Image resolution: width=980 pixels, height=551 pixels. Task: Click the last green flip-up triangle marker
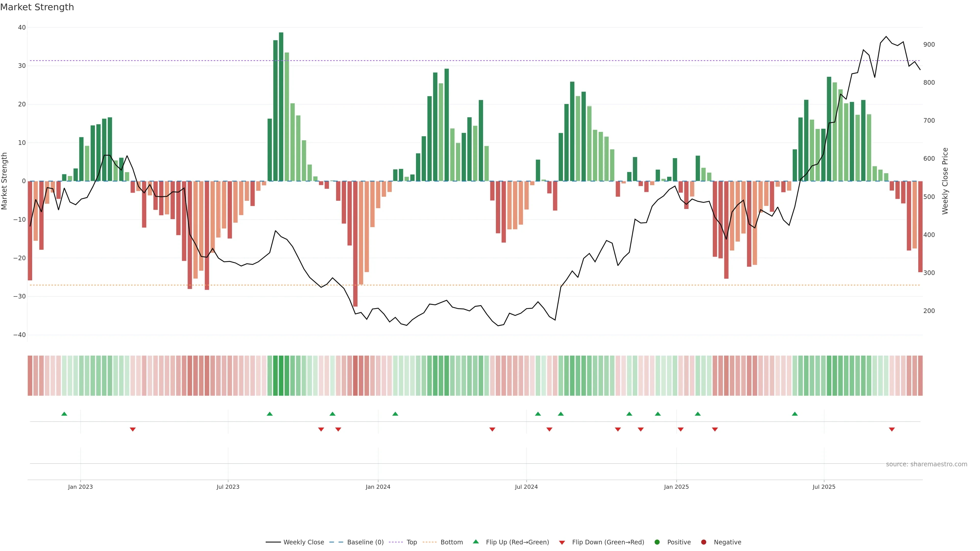[x=795, y=414]
